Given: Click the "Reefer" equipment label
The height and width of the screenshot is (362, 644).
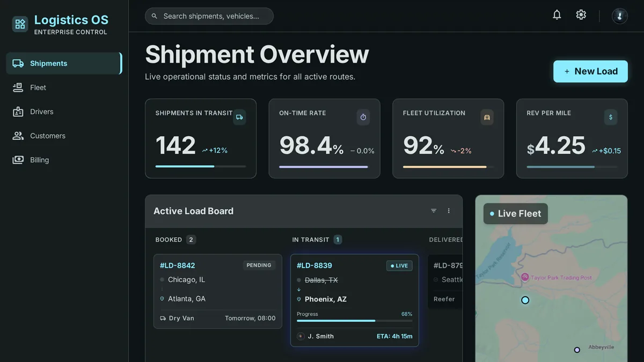Looking at the screenshot, I should [444, 299].
